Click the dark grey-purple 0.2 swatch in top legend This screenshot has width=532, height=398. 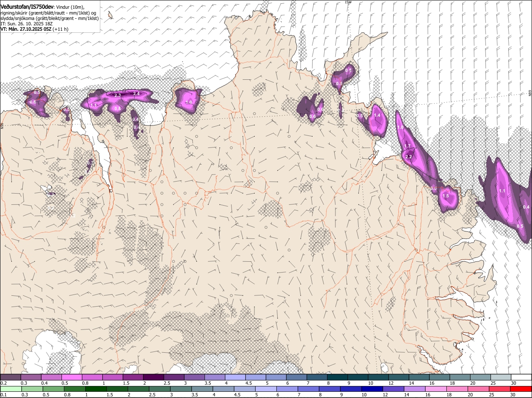pos(10,377)
